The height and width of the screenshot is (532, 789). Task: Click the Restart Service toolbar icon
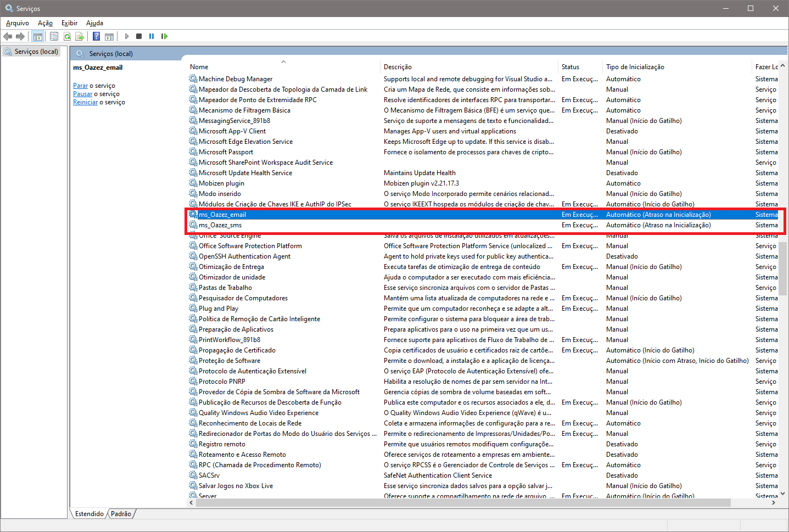[x=164, y=36]
